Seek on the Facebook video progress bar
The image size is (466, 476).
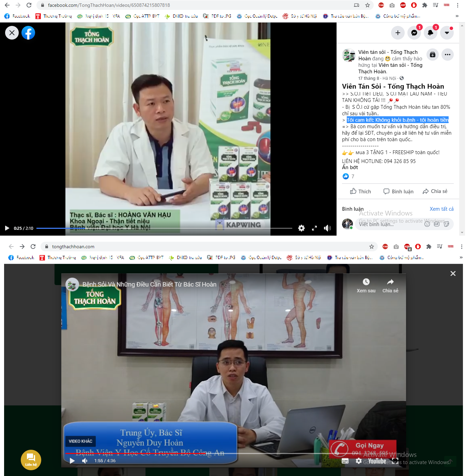pyautogui.click(x=164, y=228)
